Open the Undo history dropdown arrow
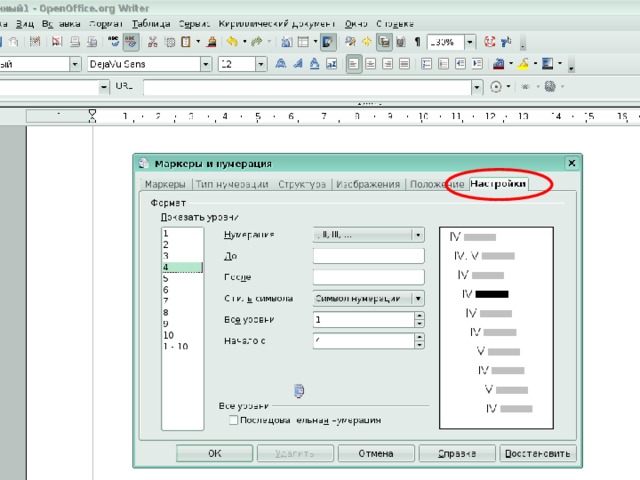 tap(244, 42)
